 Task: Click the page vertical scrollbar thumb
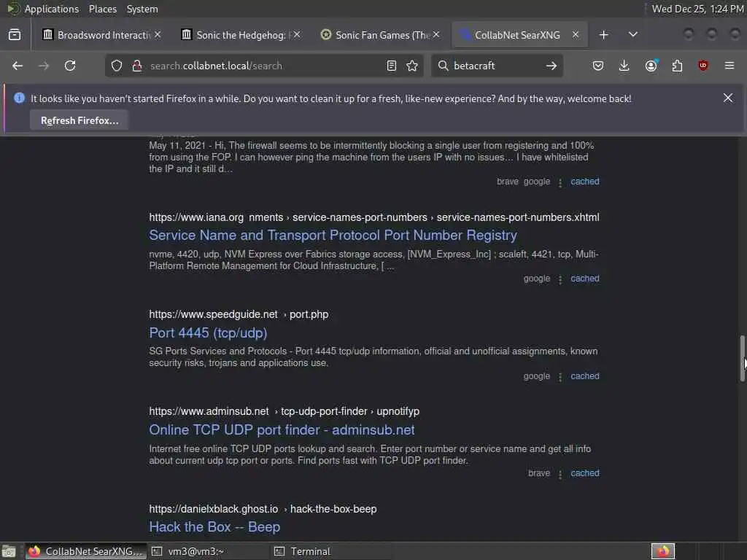coord(742,358)
